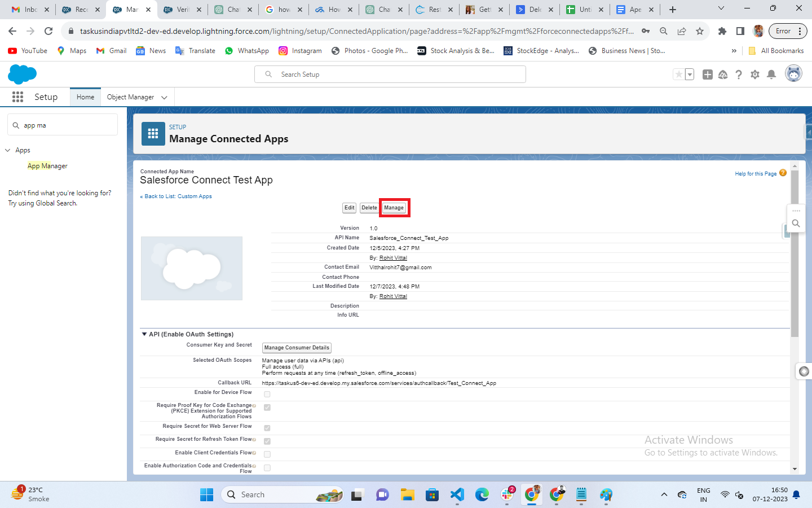
Task: Click the Error profile button in Chrome
Action: pos(788,31)
